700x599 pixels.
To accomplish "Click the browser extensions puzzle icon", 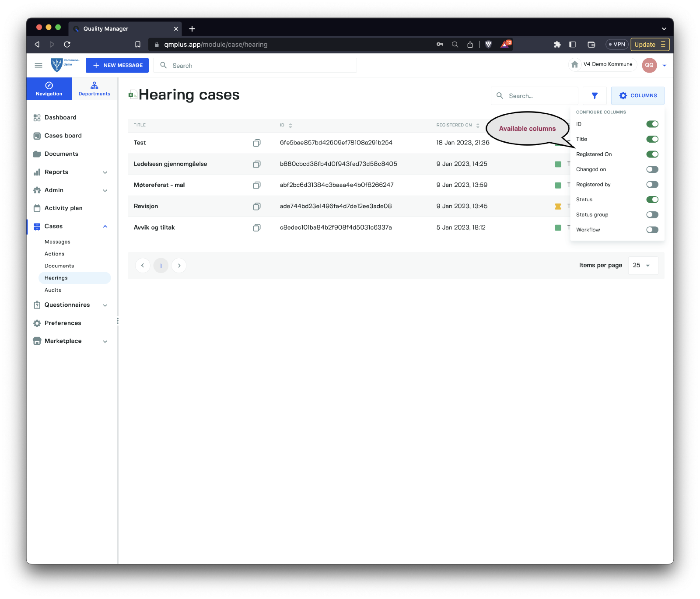I will coord(557,44).
